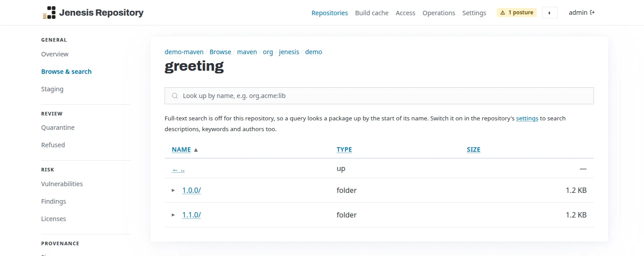This screenshot has width=644, height=256.
Task: Click the Jenesis Repository logo icon
Action: click(x=49, y=13)
